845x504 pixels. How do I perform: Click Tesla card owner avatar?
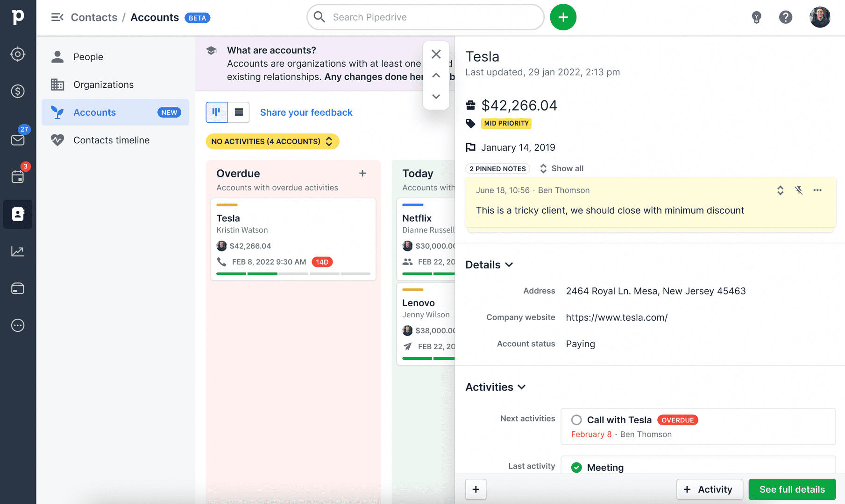click(221, 246)
